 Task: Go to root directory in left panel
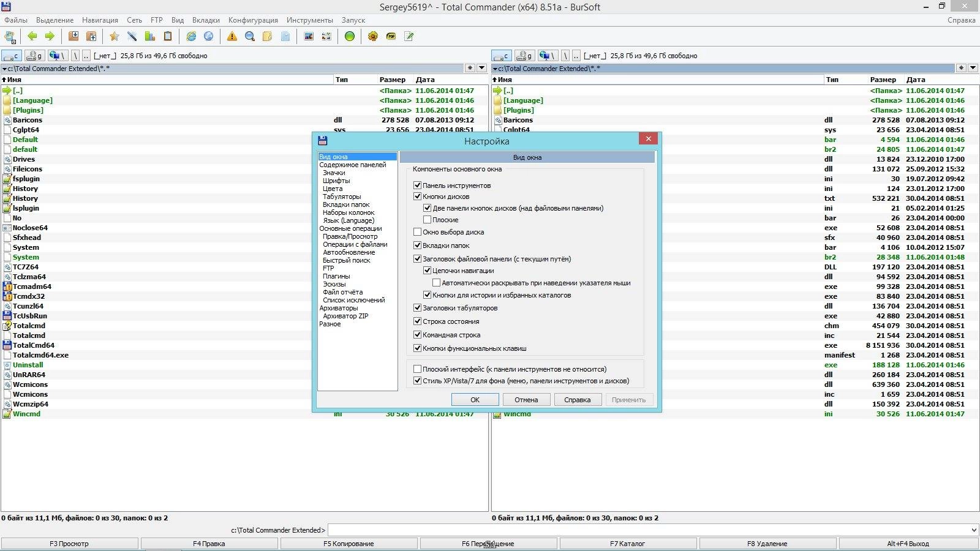[x=75, y=56]
